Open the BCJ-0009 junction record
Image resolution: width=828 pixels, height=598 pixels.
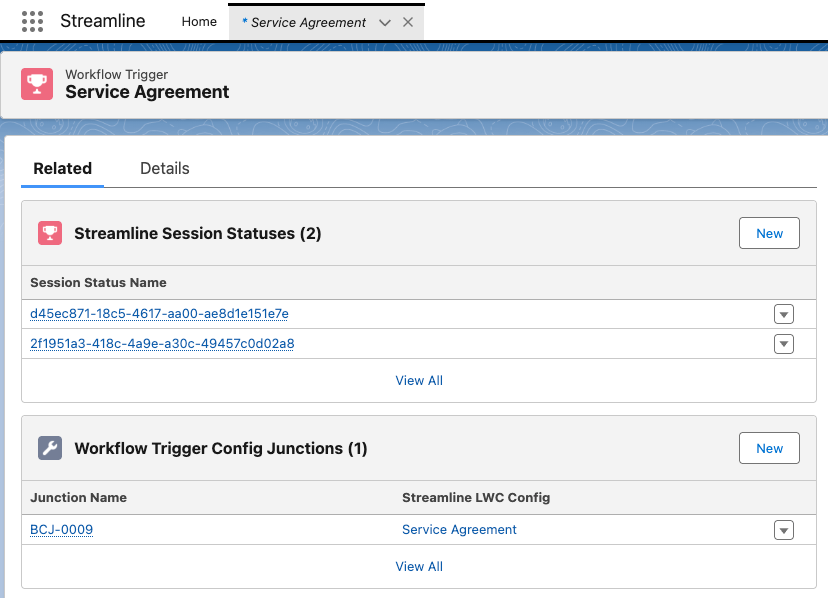(x=62, y=530)
